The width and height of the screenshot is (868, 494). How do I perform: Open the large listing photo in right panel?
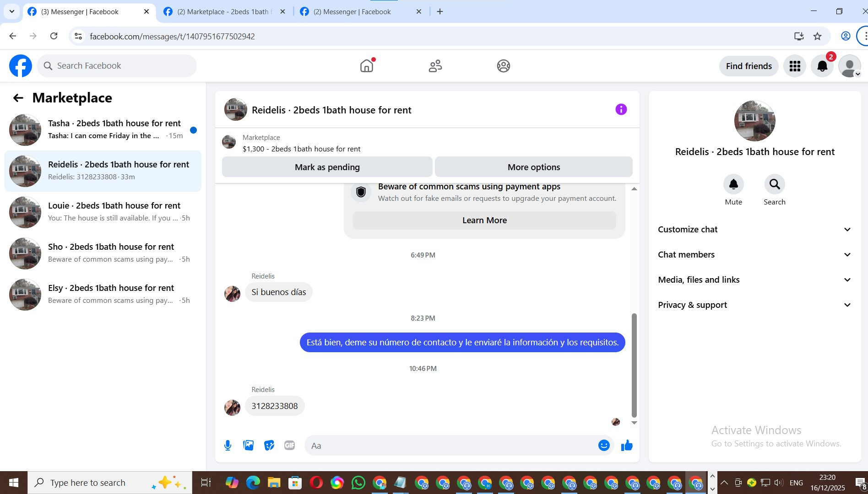(x=755, y=121)
